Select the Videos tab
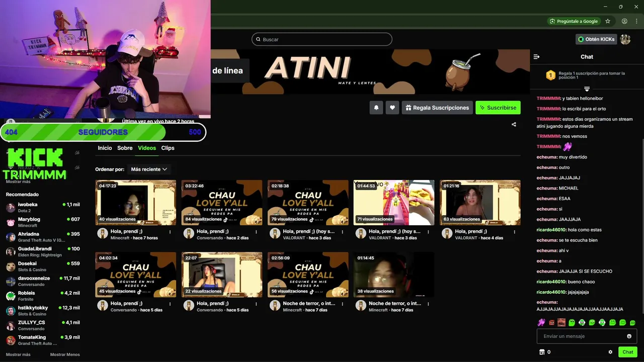 point(147,148)
